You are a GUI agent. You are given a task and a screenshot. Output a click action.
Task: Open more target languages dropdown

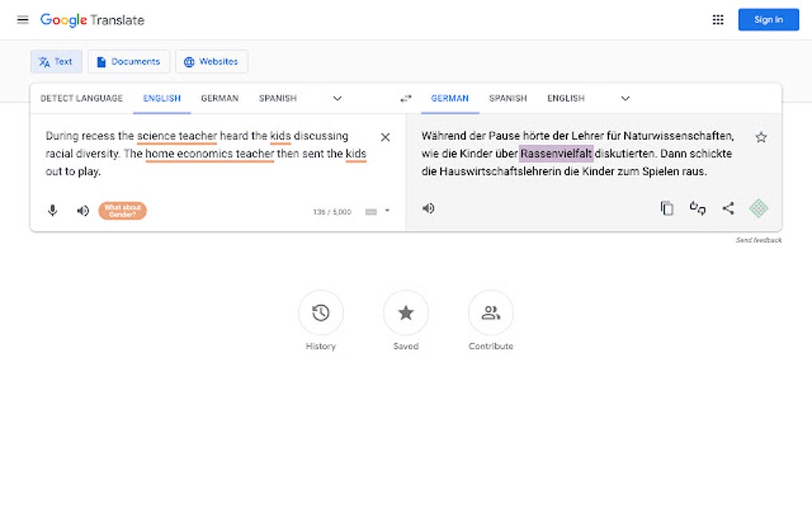tap(625, 98)
